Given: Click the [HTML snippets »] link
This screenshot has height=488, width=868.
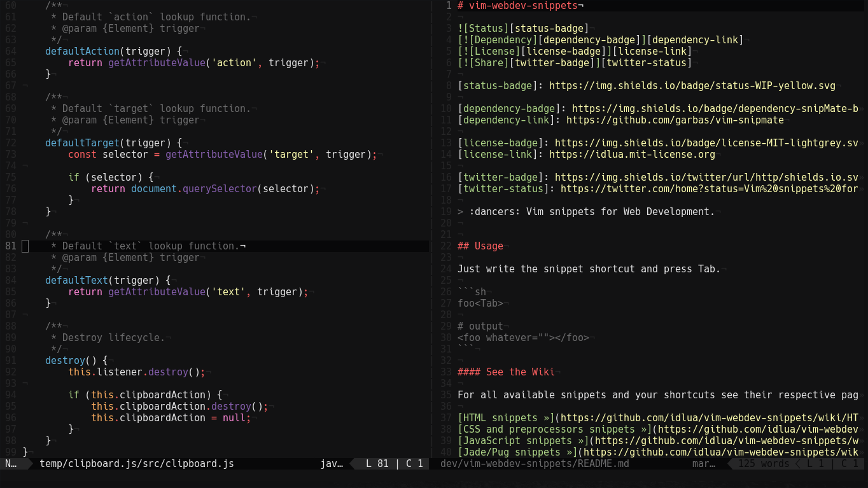Looking at the screenshot, I should 506,417.
